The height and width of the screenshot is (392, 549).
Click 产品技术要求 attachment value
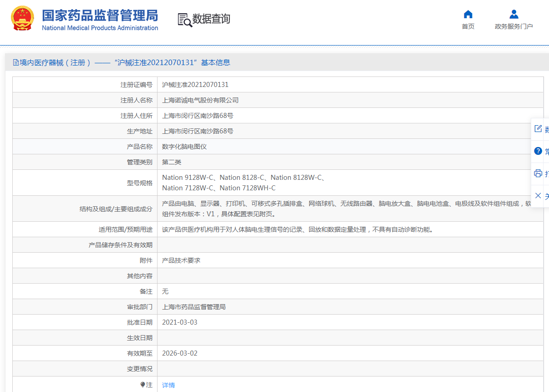pos(181,260)
